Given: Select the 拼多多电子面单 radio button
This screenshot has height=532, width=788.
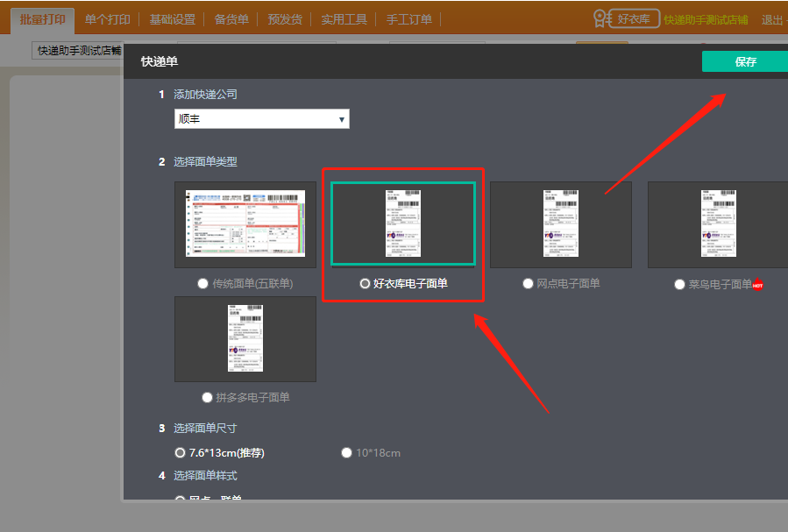Looking at the screenshot, I should [207, 398].
